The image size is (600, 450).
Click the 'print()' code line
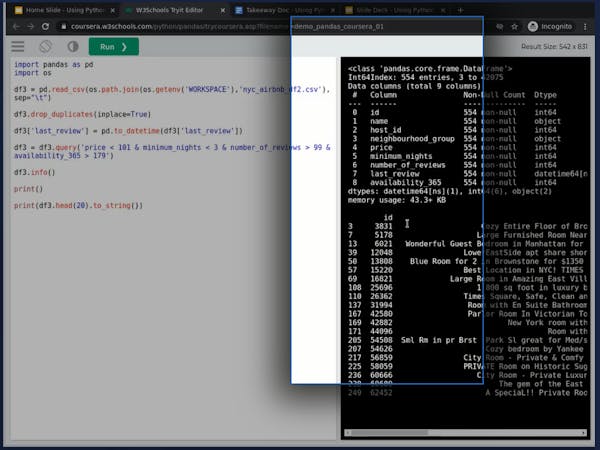[x=28, y=189]
